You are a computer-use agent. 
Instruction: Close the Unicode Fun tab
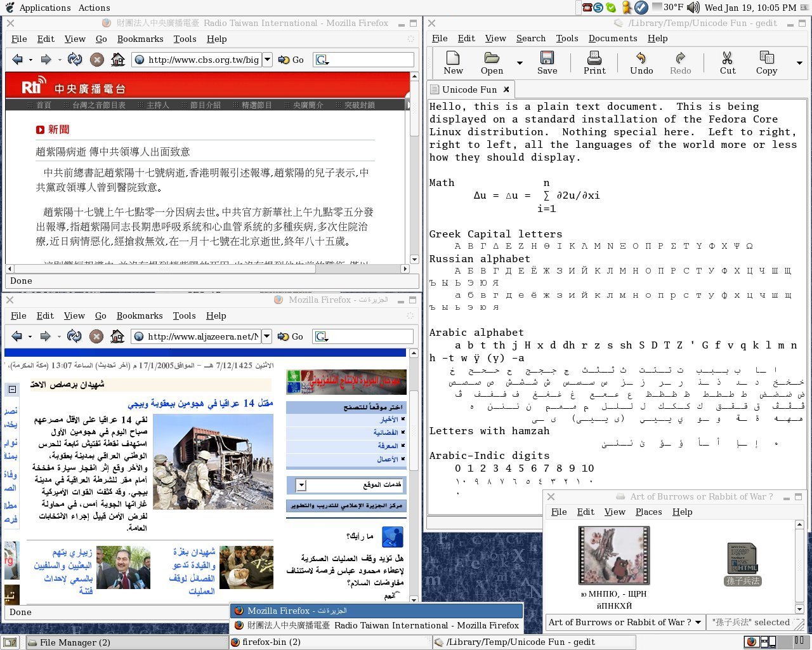point(506,90)
